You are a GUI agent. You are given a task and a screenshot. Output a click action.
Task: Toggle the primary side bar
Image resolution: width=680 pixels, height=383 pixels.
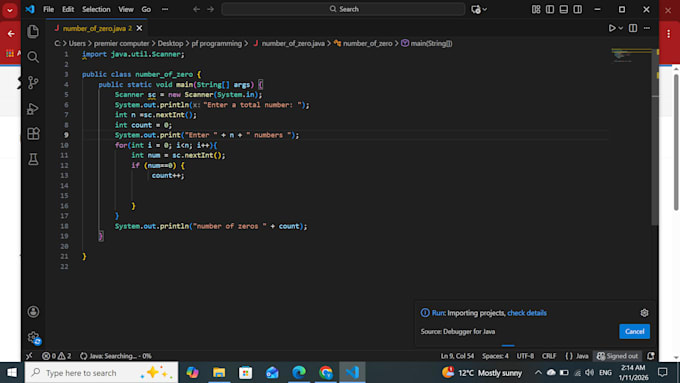point(550,9)
